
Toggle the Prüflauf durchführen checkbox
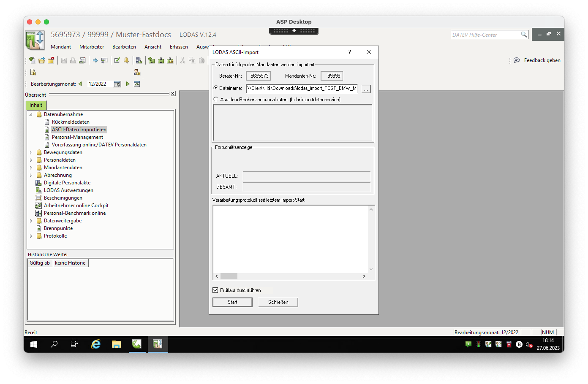[215, 290]
